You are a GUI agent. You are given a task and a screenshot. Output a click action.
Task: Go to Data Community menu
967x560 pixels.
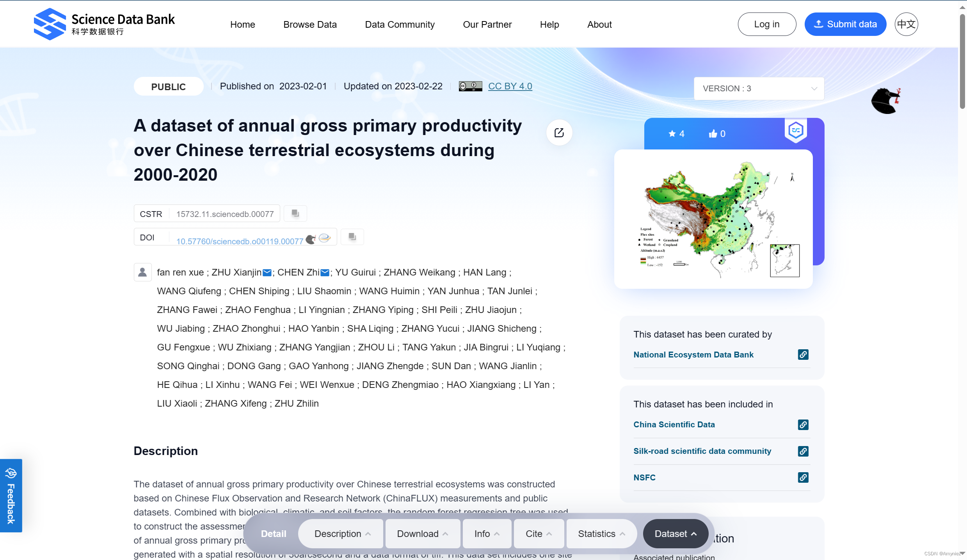click(x=400, y=25)
